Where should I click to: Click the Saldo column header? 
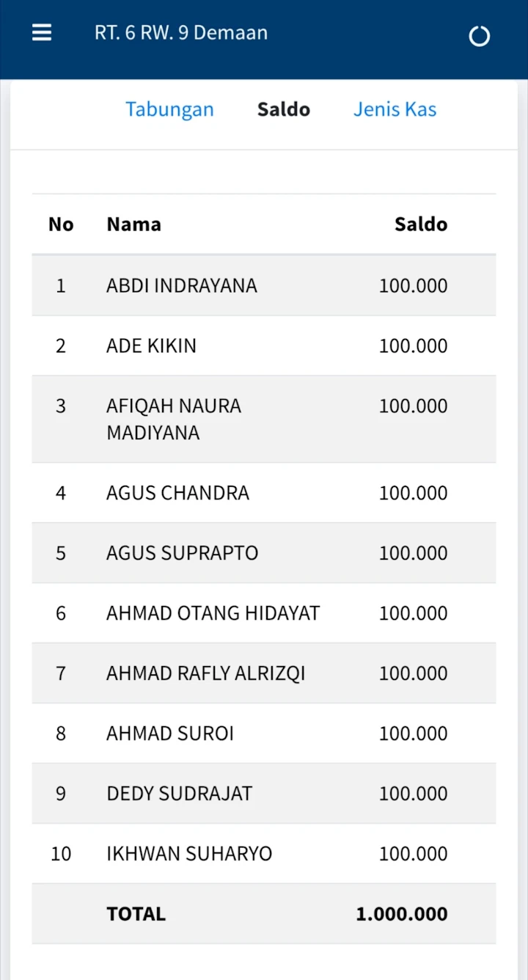[x=420, y=224]
